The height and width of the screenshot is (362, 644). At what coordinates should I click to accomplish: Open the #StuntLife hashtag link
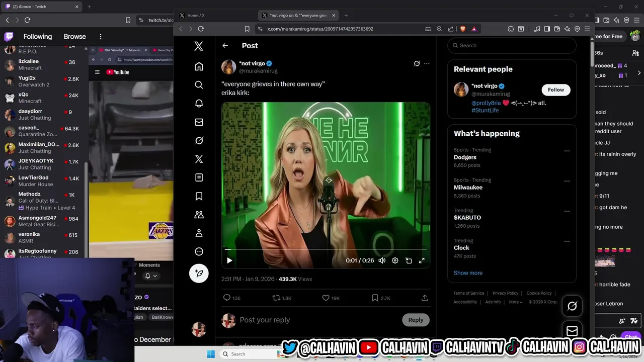485,110
